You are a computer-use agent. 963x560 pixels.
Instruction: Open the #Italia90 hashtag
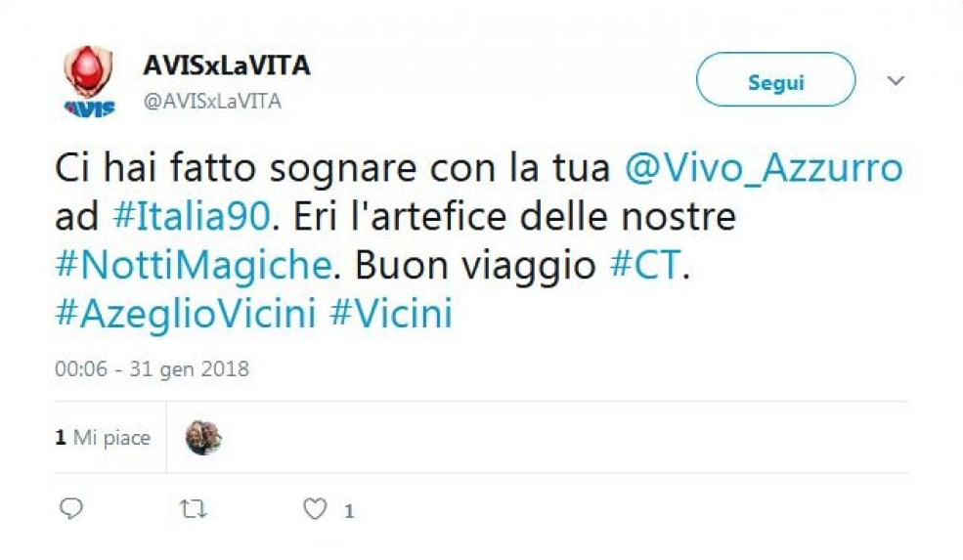(192, 216)
